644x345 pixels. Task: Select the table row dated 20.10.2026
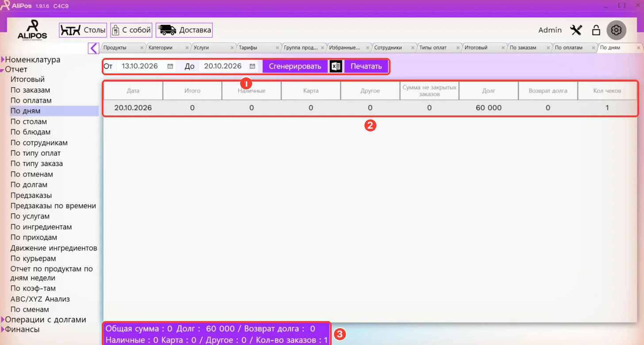370,107
